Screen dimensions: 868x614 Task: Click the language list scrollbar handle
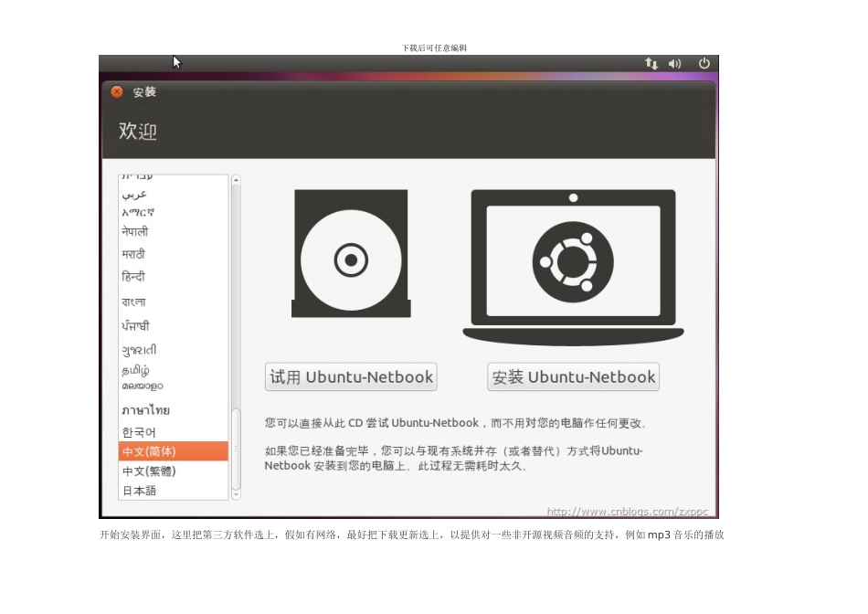(x=236, y=449)
